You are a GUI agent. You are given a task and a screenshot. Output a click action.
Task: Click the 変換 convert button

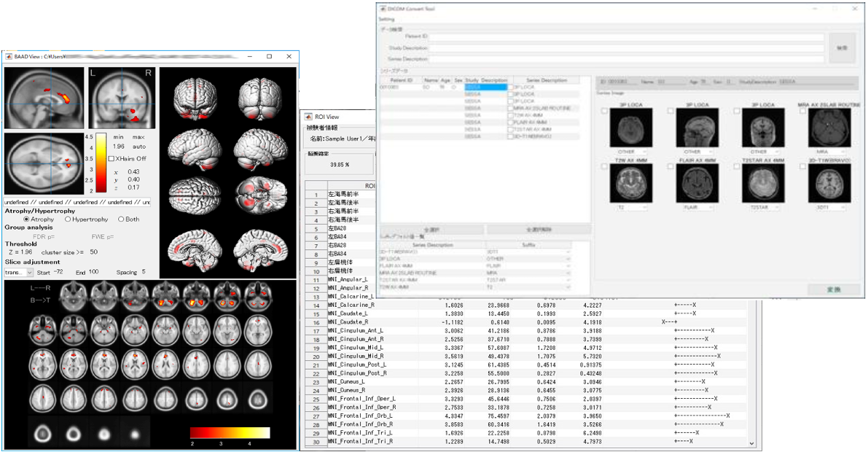(833, 289)
